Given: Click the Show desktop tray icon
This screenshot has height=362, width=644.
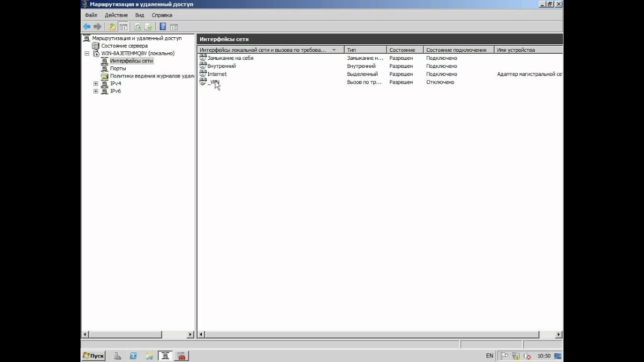Looking at the screenshot, I should point(557,356).
